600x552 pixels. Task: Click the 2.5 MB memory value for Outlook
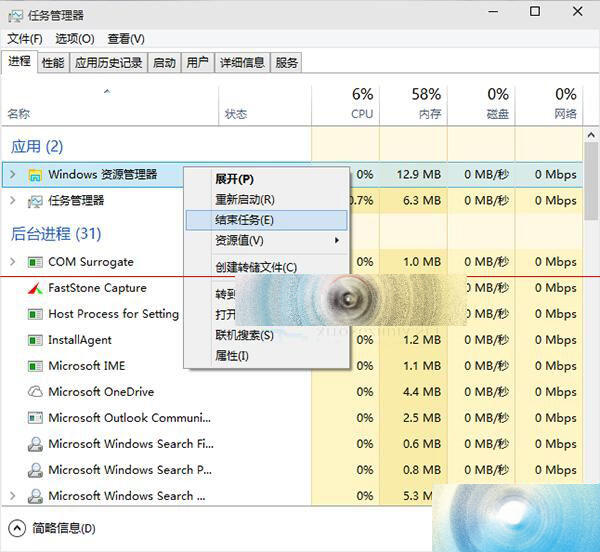coord(422,418)
